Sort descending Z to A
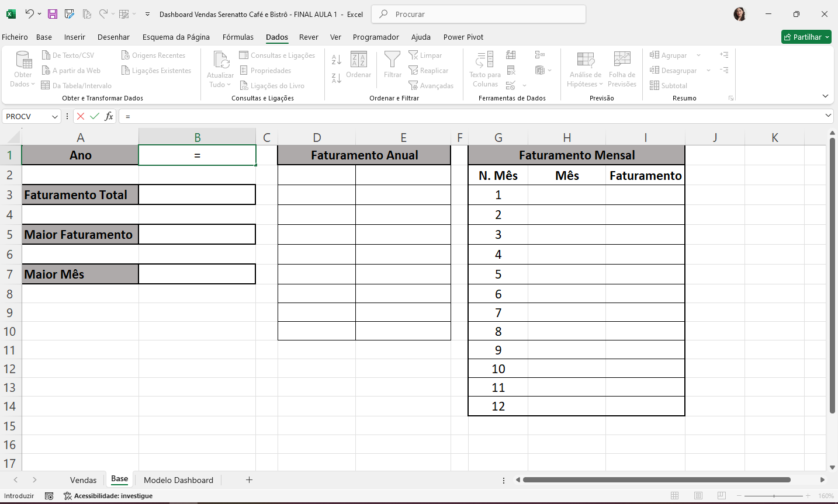This screenshot has height=504, width=838. coord(337,78)
